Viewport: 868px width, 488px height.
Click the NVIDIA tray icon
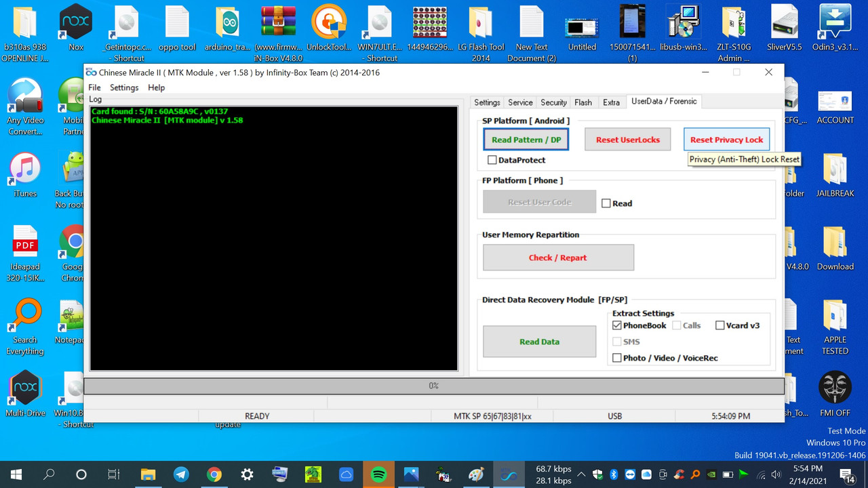711,474
